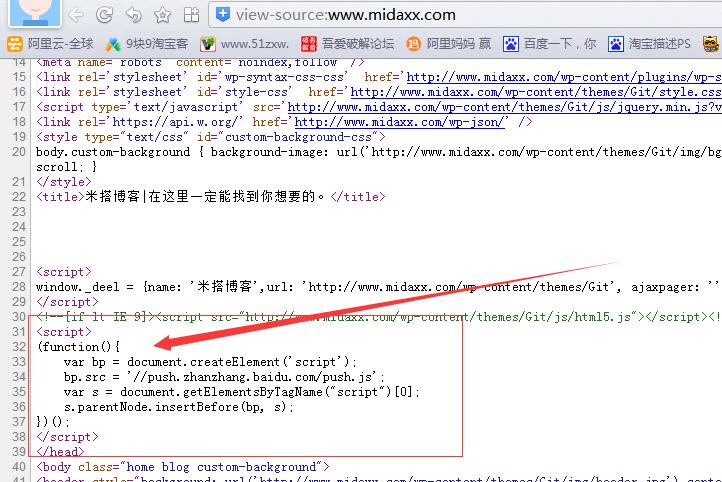
Task: Click the last bookmark bar cartoon icon
Action: click(711, 44)
